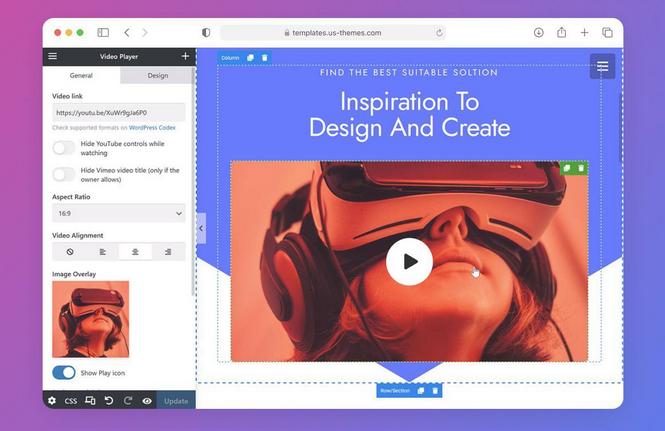665x431 pixels.
Task: Select no video alignment option
Action: pos(70,252)
